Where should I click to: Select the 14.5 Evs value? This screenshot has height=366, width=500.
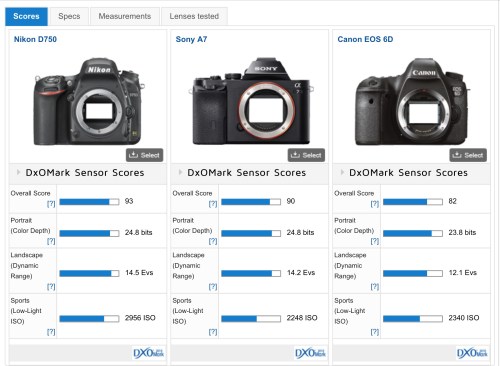(x=139, y=273)
